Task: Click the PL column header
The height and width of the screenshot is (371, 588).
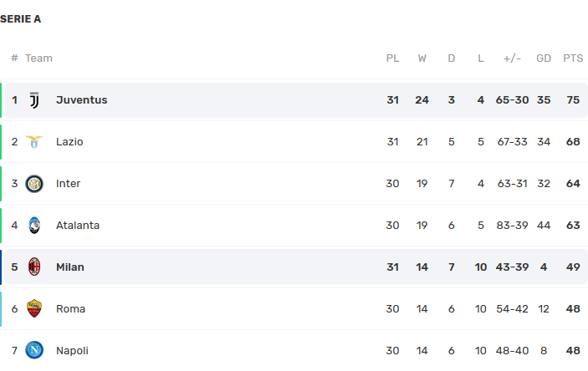Action: click(x=392, y=58)
